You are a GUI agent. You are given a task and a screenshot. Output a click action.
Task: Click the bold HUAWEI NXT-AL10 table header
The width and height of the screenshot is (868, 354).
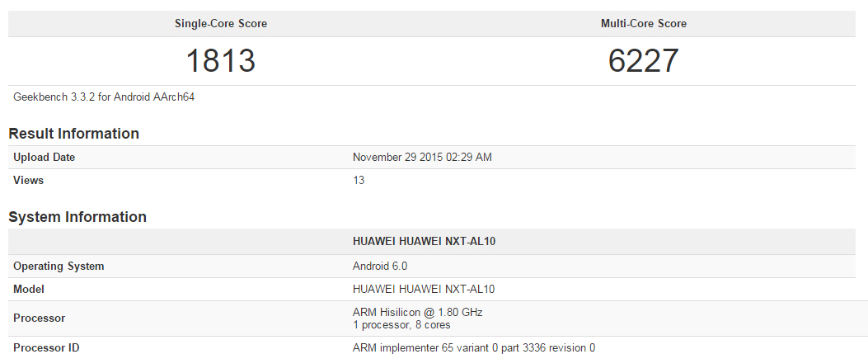coord(424,242)
